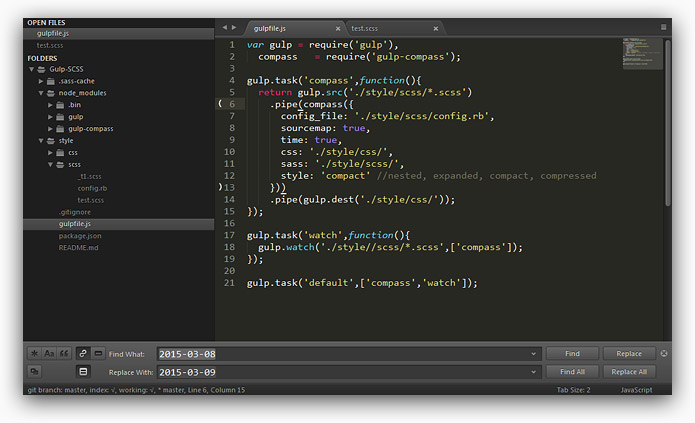The height and width of the screenshot is (423, 695).
Task: Click the gulp folder icon
Action: (60, 117)
